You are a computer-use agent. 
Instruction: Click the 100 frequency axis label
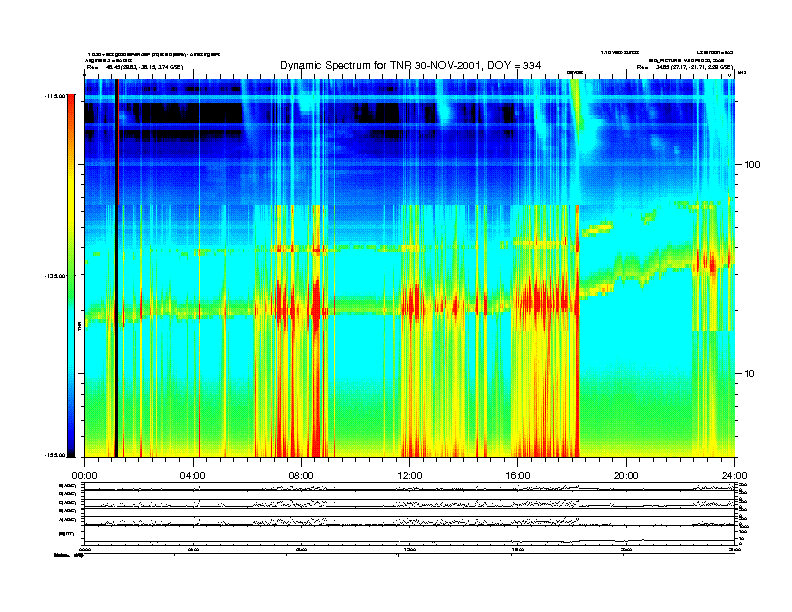[752, 165]
